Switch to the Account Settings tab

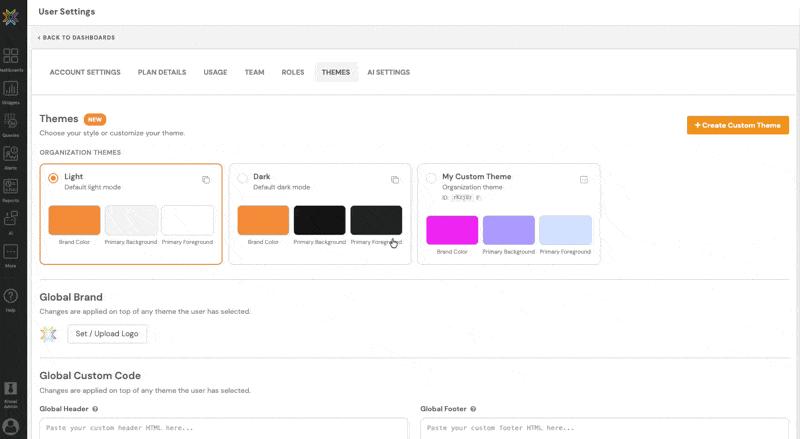(85, 72)
